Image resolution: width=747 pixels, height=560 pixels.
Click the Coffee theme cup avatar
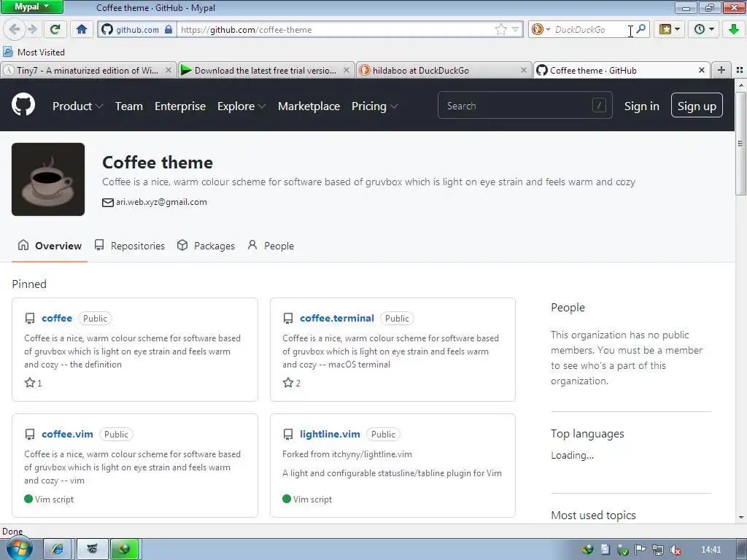pyautogui.click(x=48, y=179)
